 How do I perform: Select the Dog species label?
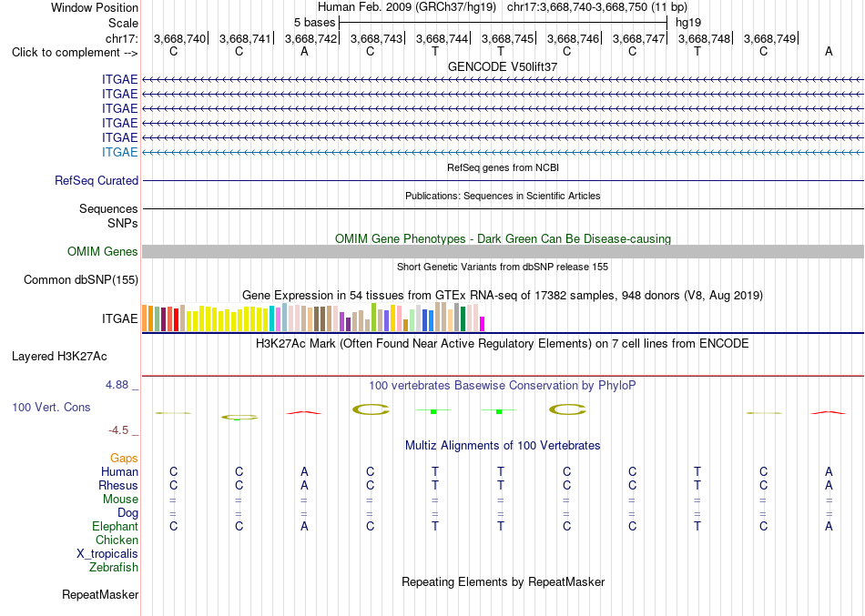click(x=128, y=513)
